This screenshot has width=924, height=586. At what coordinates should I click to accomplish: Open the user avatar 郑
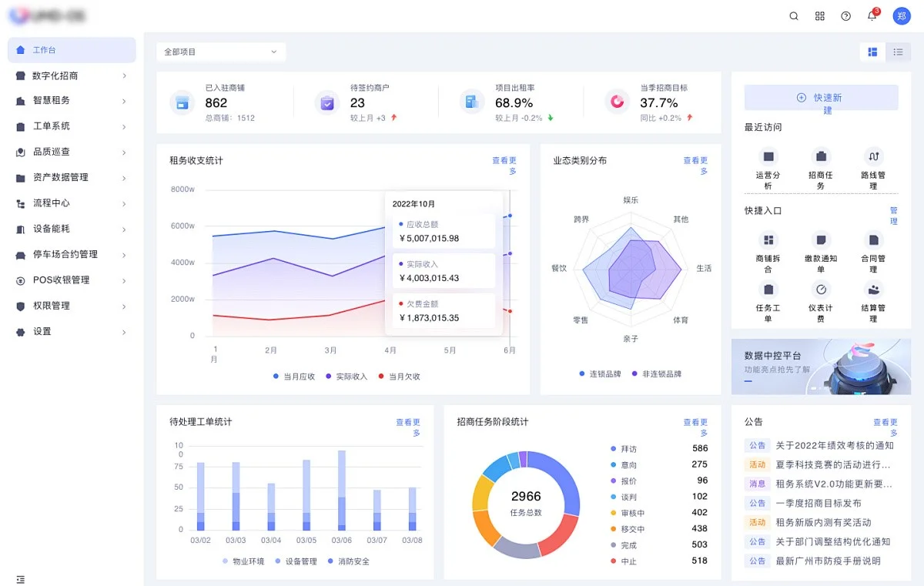[902, 16]
